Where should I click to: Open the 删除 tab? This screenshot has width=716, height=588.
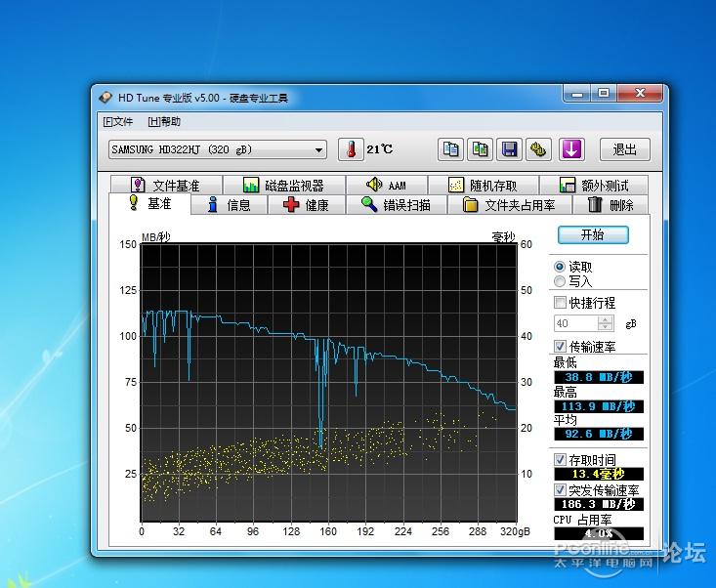[611, 205]
